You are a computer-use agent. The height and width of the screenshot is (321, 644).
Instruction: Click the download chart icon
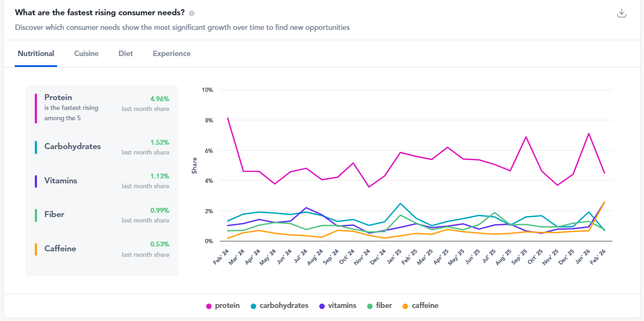pyautogui.click(x=622, y=14)
